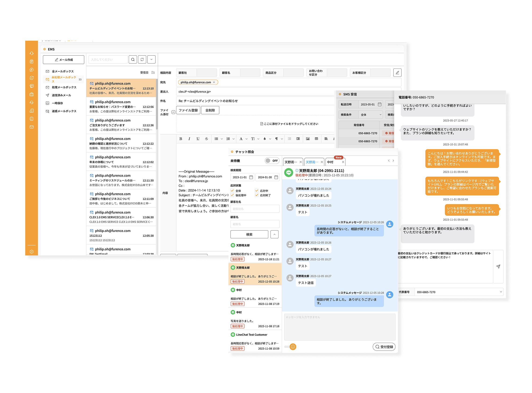532x393 pixels.
Task: Click the メール作成 button
Action: pyautogui.click(x=64, y=60)
